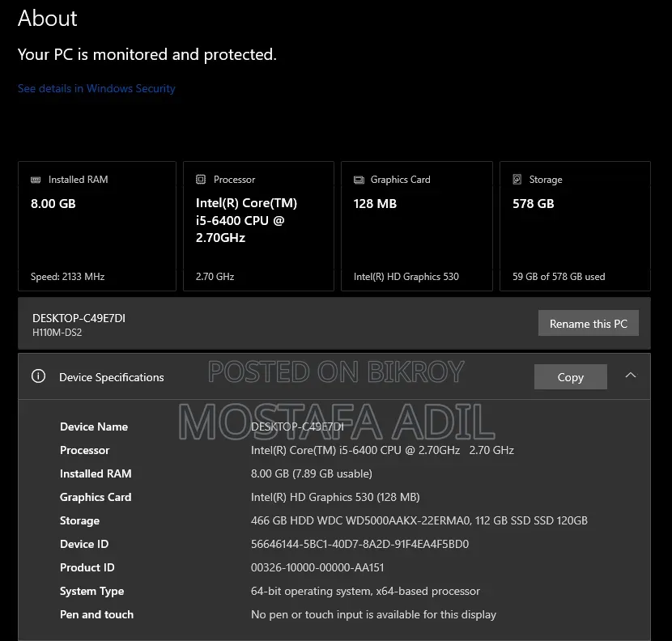Click the Rename this PC button

[589, 323]
